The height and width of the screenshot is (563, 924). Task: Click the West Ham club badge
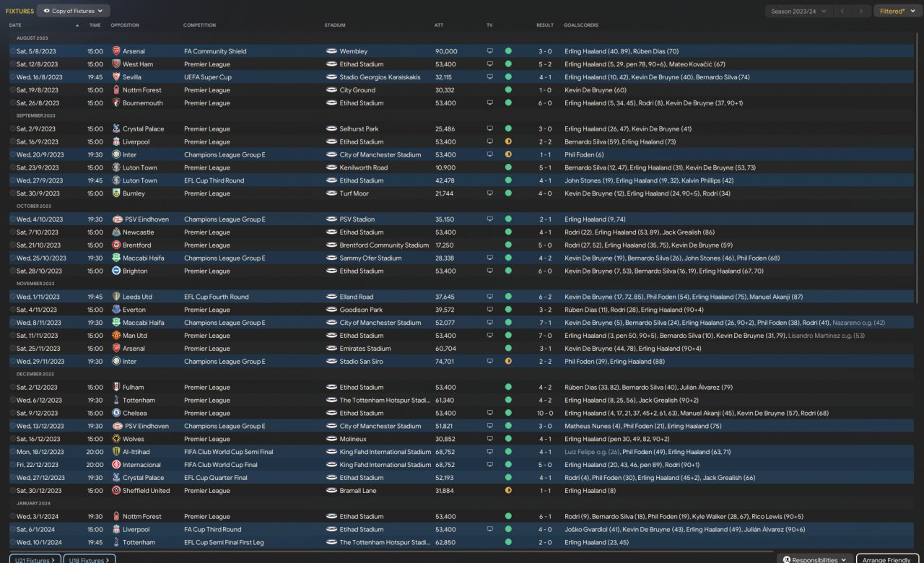pos(116,64)
